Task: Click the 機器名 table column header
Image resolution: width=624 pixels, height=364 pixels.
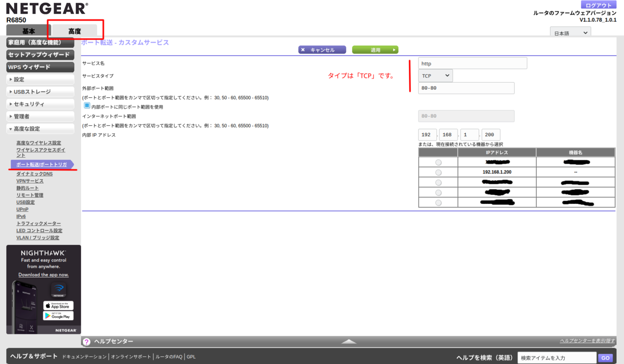Action: 576,152
